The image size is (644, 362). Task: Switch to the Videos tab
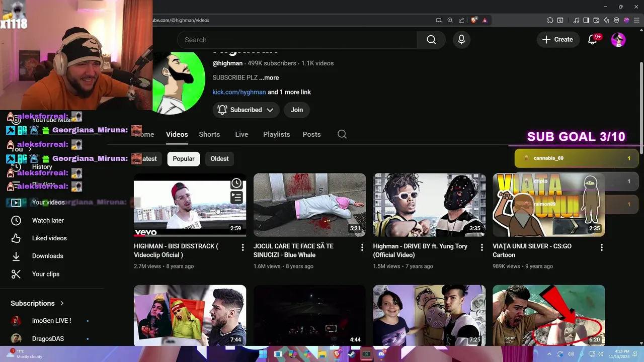pos(177,134)
